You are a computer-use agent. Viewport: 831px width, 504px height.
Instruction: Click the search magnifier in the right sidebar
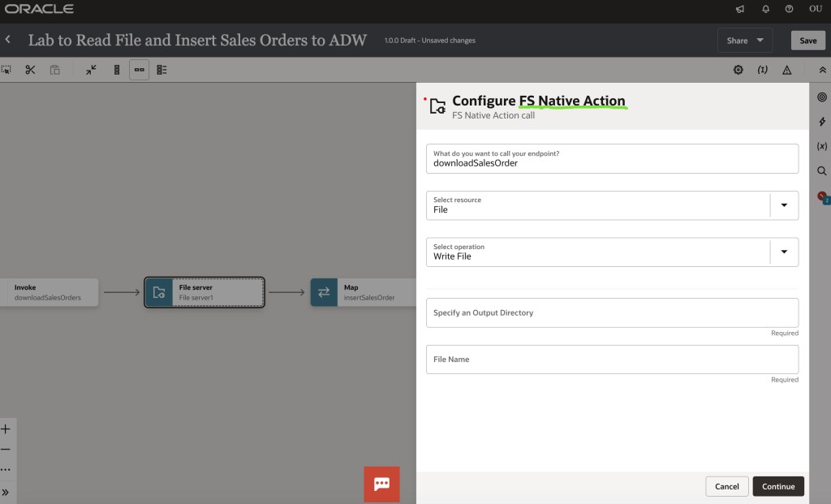[x=821, y=171]
